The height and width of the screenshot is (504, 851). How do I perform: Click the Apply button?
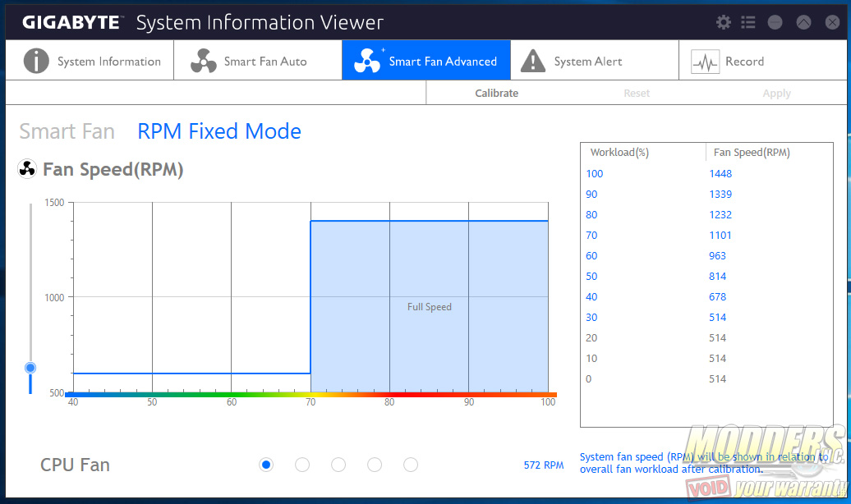(776, 93)
